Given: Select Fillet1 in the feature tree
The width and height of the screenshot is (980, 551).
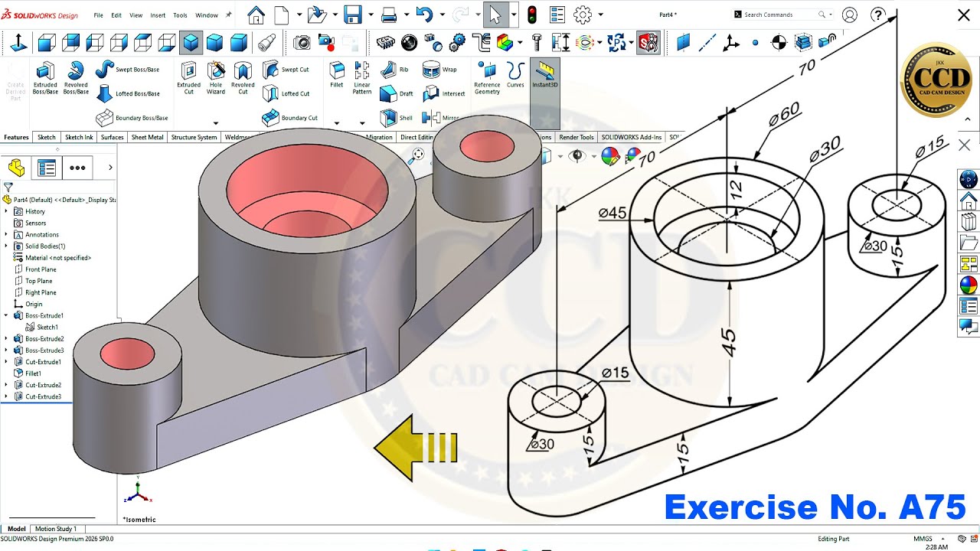Looking at the screenshot, I should (28, 373).
